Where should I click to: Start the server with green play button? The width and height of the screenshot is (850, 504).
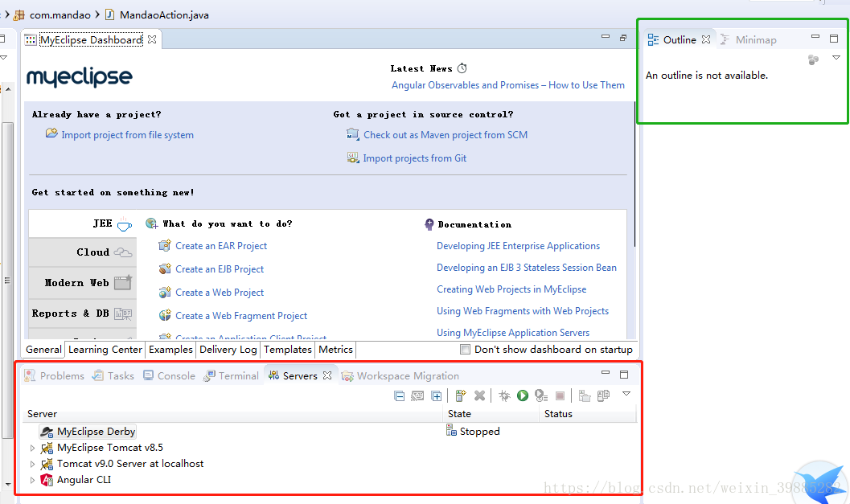pos(523,395)
